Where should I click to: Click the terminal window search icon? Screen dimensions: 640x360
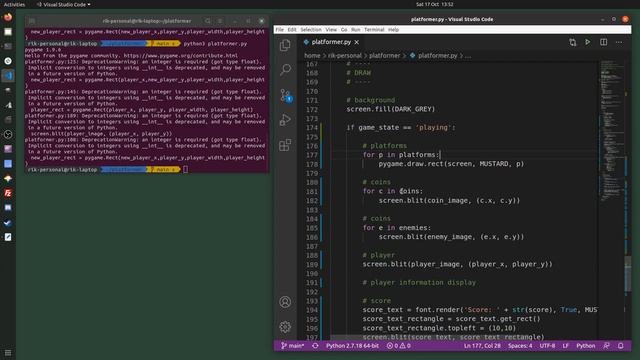click(x=208, y=21)
